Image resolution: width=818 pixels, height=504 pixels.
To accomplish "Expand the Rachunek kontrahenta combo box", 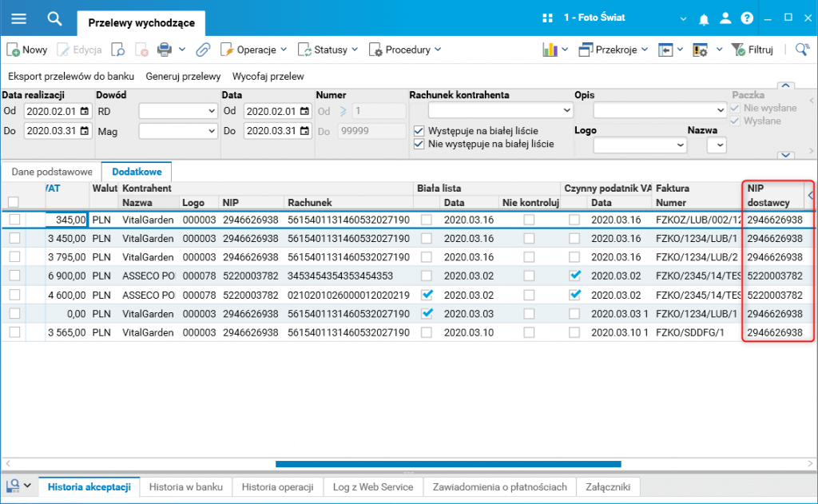I will (x=566, y=110).
